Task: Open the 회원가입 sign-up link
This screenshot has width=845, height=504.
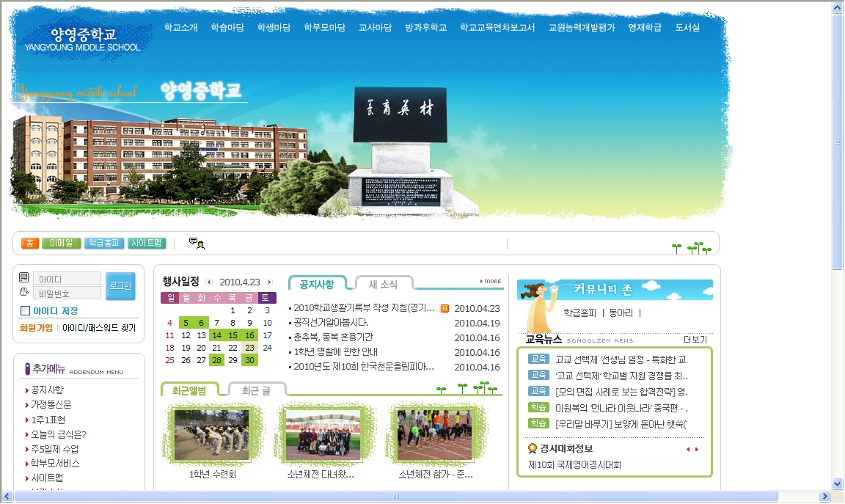Action: pyautogui.click(x=36, y=328)
